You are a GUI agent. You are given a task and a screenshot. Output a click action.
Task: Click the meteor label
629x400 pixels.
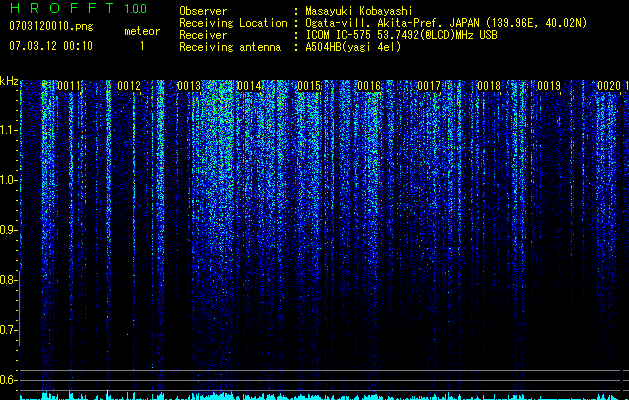(142, 31)
